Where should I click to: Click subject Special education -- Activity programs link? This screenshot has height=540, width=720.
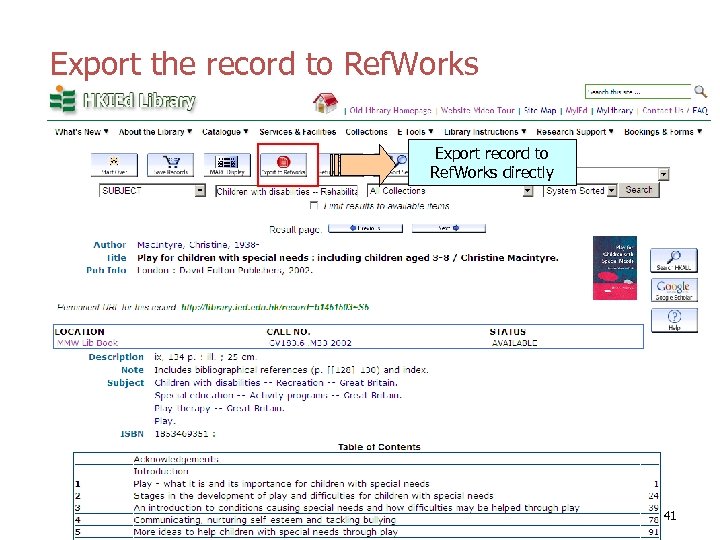(x=278, y=395)
